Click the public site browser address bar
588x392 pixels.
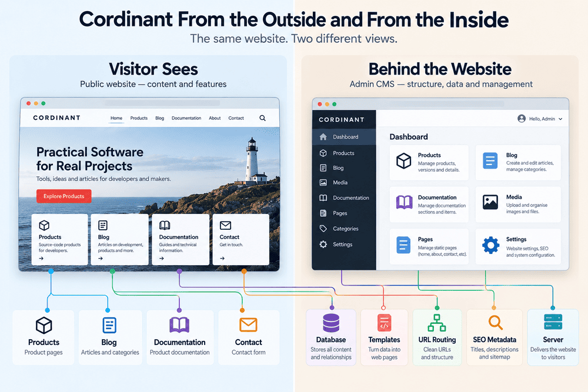[162, 103]
